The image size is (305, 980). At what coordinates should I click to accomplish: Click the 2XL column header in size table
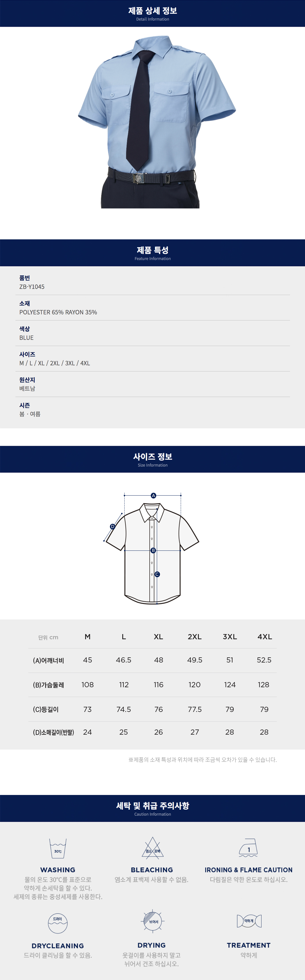pos(195,637)
